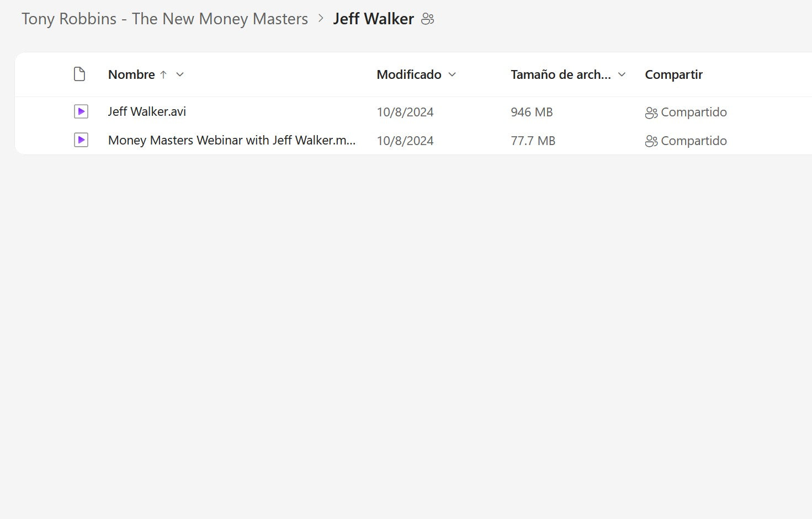This screenshot has width=812, height=519.
Task: Click the file type column header icon
Action: 79,74
